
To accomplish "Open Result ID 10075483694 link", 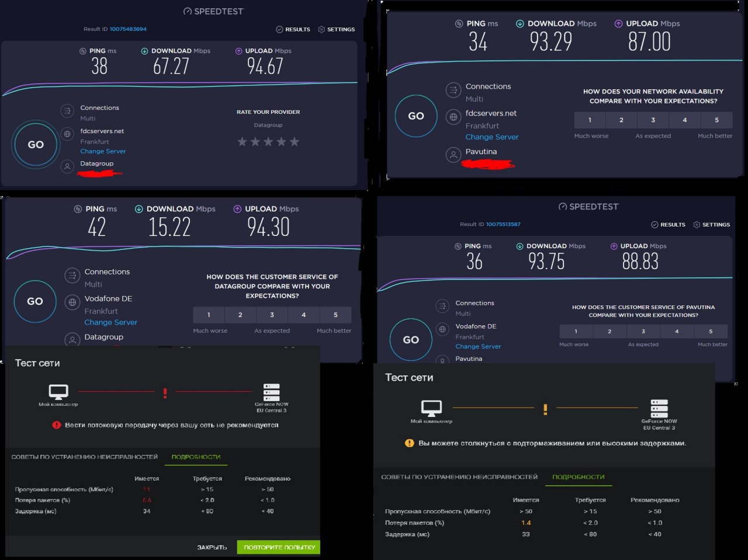I will coord(128,29).
